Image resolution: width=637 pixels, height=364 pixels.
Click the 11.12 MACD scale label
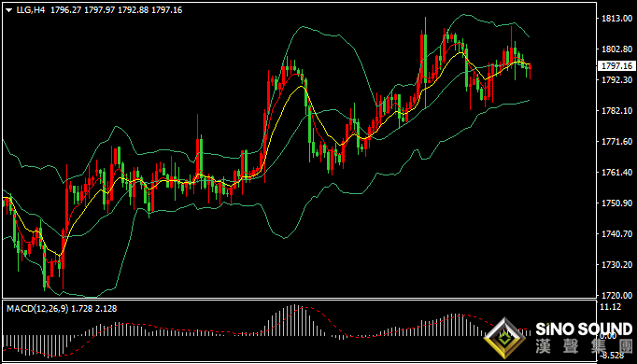(611, 307)
